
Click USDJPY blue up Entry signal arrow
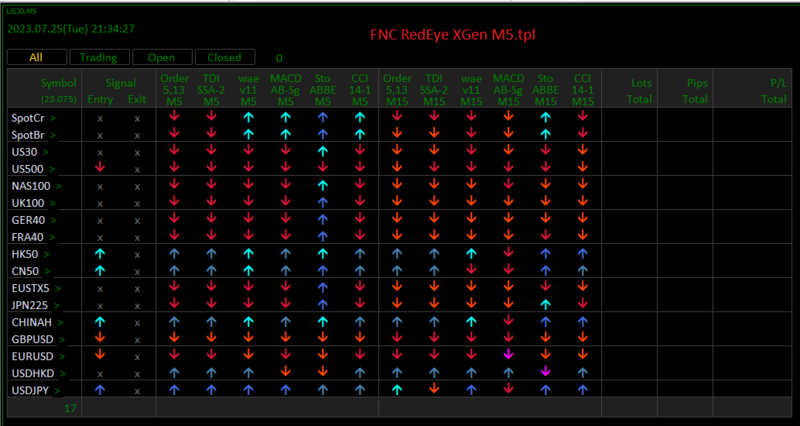(x=100, y=390)
